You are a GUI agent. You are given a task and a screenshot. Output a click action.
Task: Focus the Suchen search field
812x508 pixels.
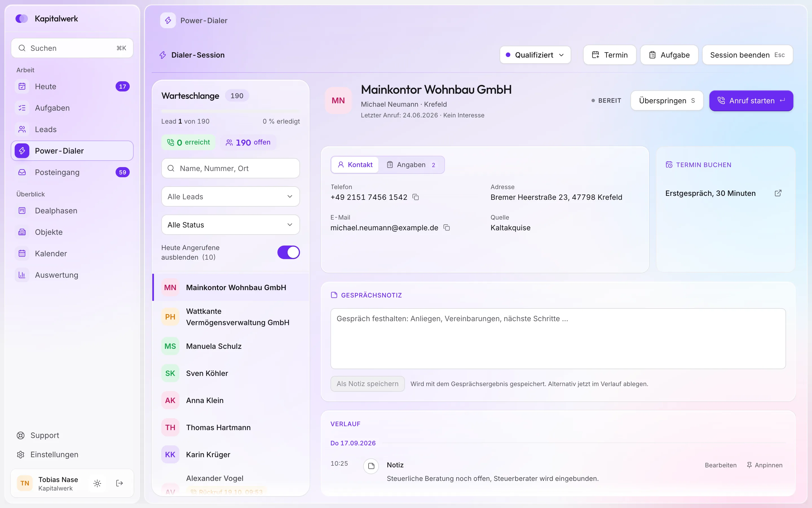[x=72, y=48]
